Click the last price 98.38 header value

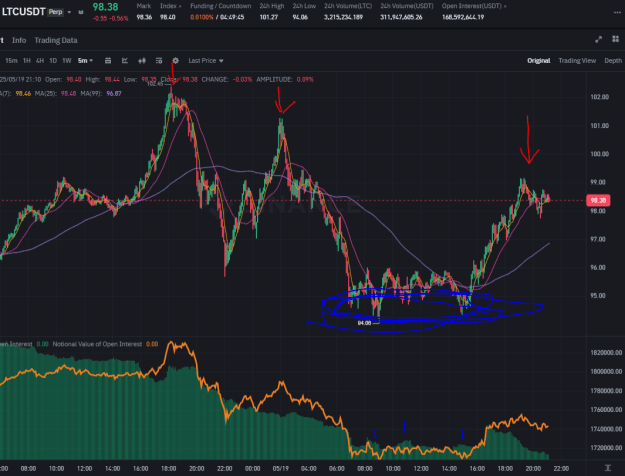[x=105, y=7]
